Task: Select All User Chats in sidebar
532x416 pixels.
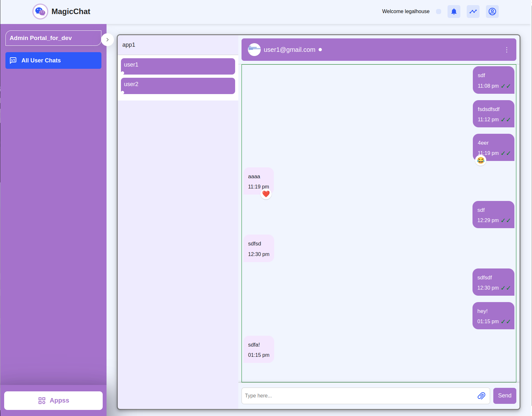Action: coord(53,60)
